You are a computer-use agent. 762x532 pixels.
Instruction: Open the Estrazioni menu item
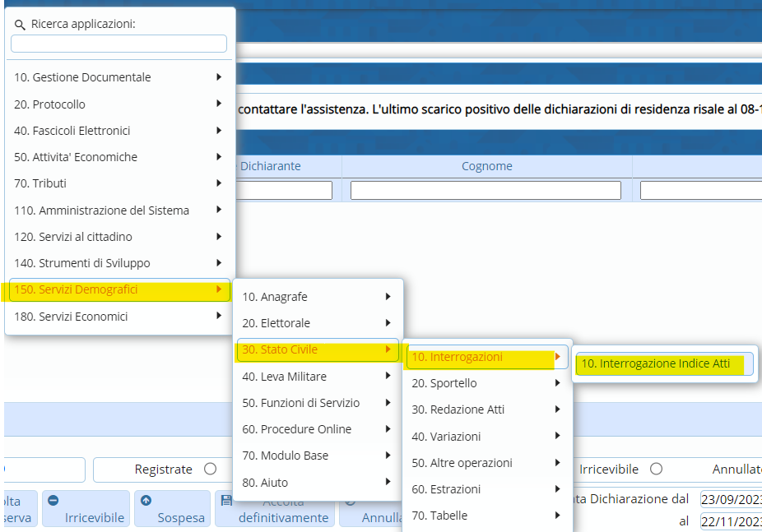[x=446, y=489]
